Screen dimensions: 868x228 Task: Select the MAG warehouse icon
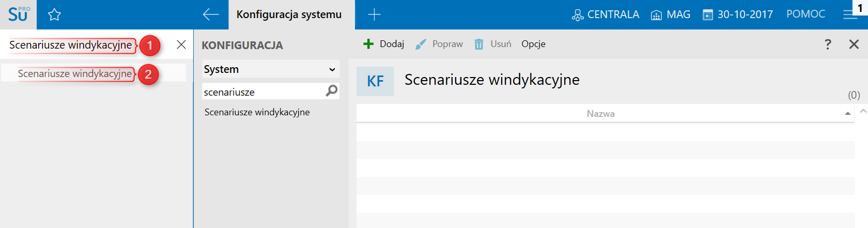656,15
